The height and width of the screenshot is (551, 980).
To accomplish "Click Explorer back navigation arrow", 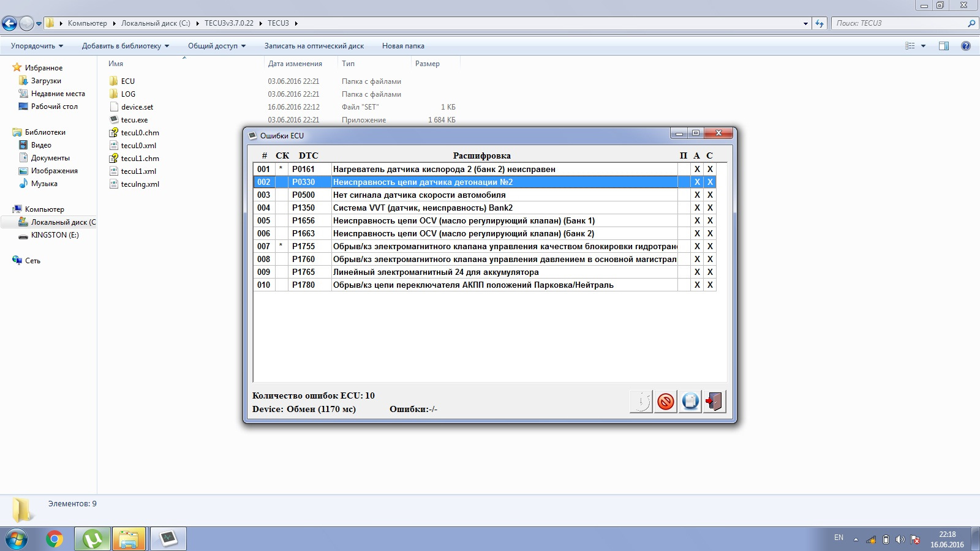I will (9, 23).
